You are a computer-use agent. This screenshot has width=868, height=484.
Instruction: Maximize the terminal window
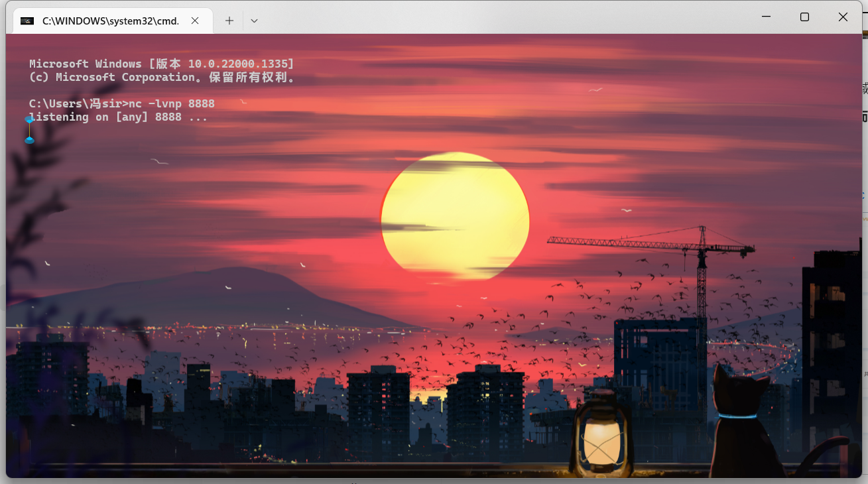click(x=804, y=17)
